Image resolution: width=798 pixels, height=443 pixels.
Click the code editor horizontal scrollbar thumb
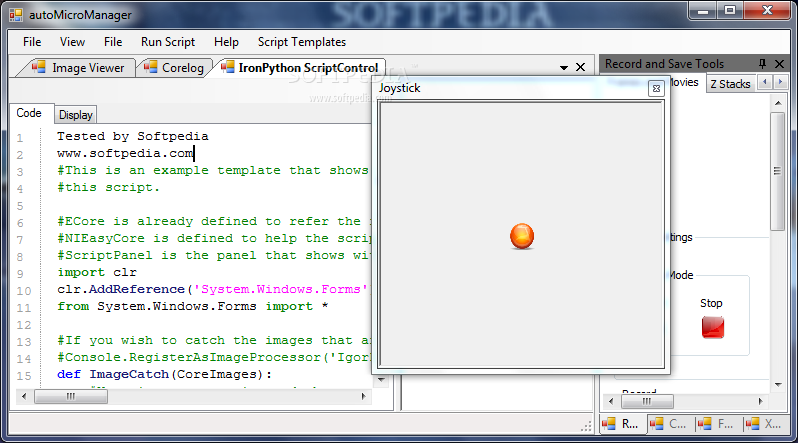tap(71, 396)
